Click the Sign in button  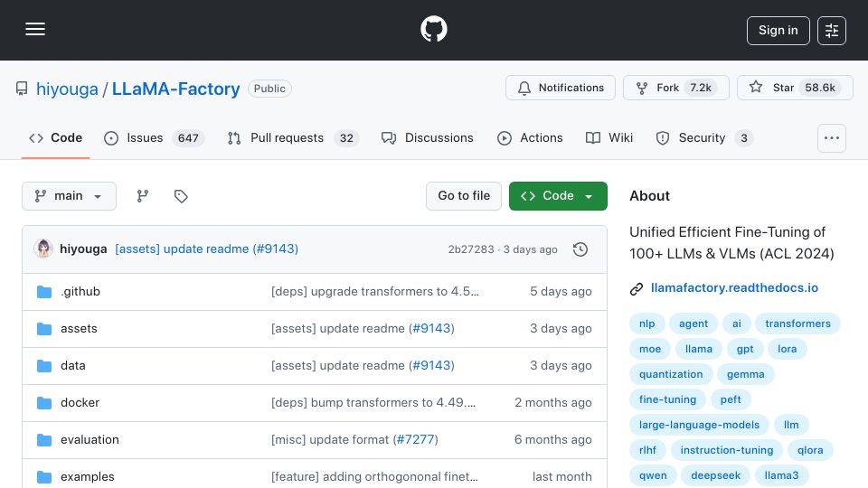click(x=778, y=31)
